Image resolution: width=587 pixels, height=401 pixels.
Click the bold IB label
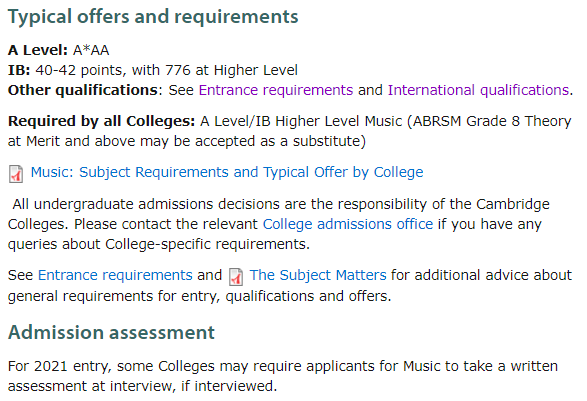tap(19, 70)
